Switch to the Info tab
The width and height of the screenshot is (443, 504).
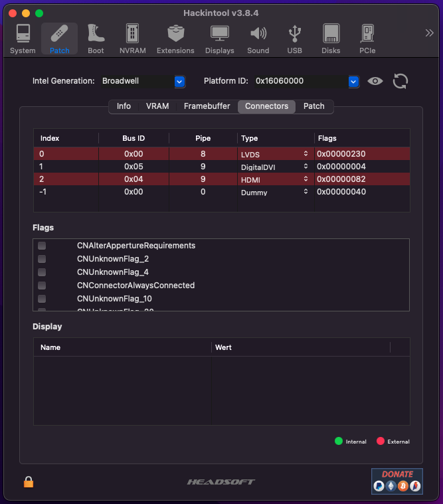click(124, 106)
